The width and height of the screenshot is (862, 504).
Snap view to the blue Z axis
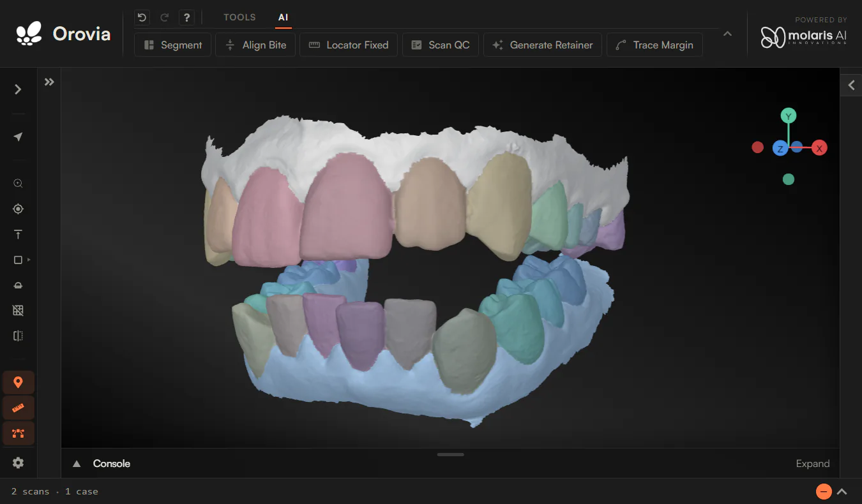780,149
